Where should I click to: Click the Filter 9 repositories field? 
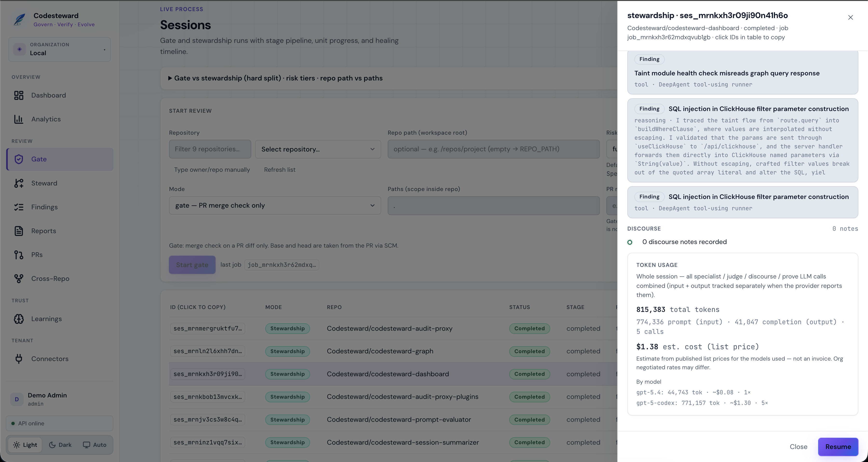[210, 149]
